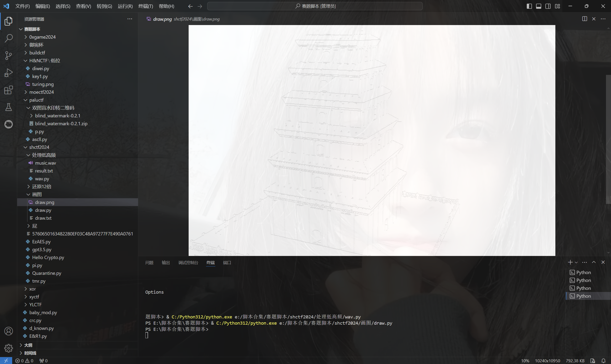Collapse the shctf2024 folder

point(77,147)
